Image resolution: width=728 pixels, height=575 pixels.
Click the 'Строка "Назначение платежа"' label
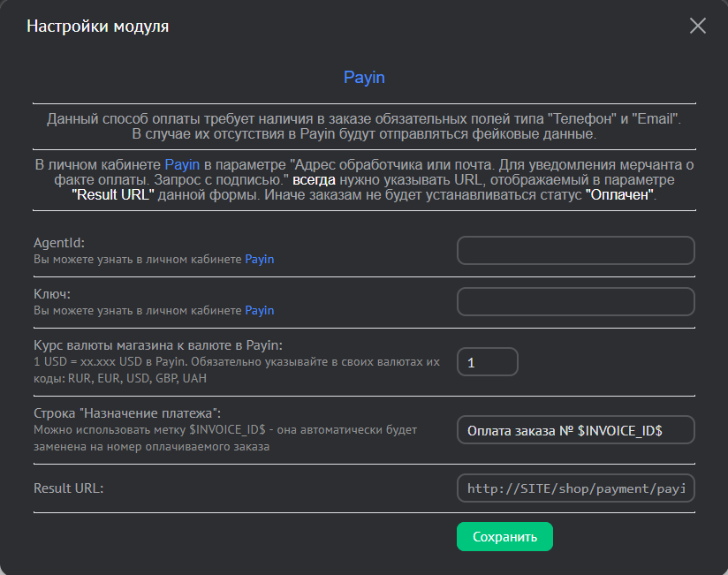tap(126, 412)
